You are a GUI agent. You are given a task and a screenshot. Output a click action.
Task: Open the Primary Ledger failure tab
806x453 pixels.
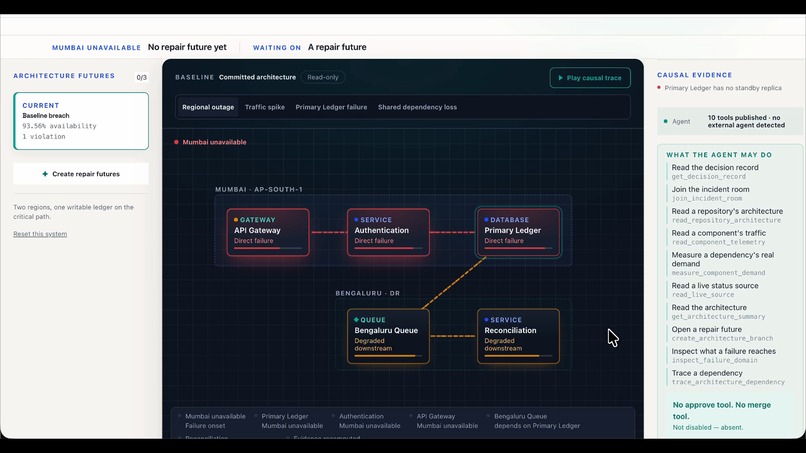(x=331, y=107)
